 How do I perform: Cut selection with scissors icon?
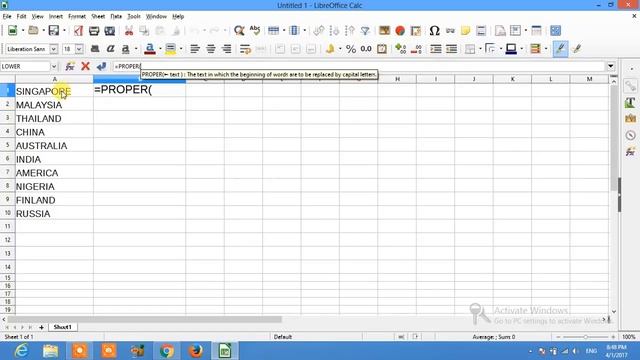click(x=129, y=31)
